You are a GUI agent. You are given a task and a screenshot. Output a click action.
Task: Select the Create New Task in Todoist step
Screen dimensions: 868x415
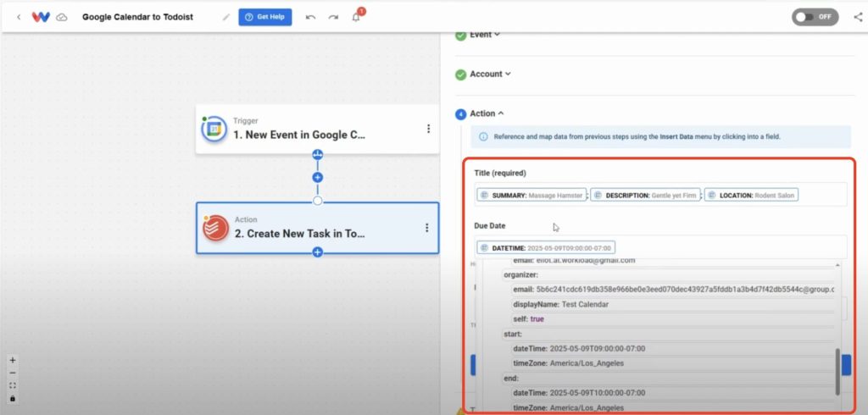tap(317, 228)
